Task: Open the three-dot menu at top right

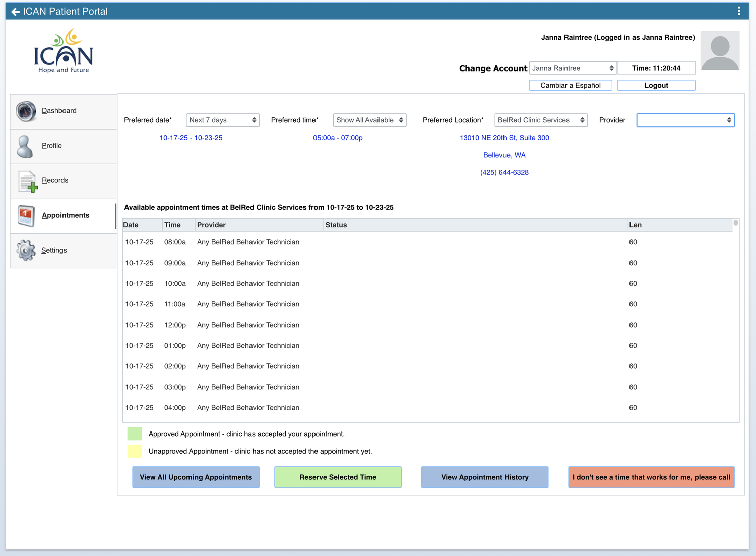Action: (x=739, y=11)
